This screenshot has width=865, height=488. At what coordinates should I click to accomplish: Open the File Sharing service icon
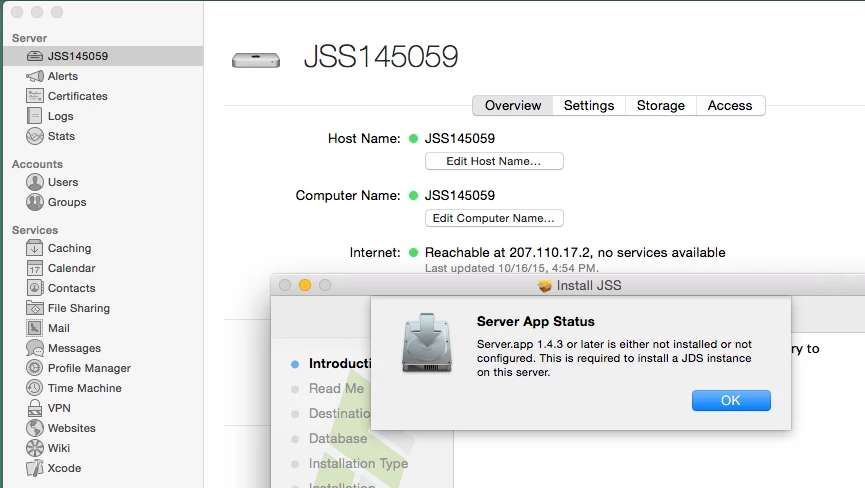[34, 308]
